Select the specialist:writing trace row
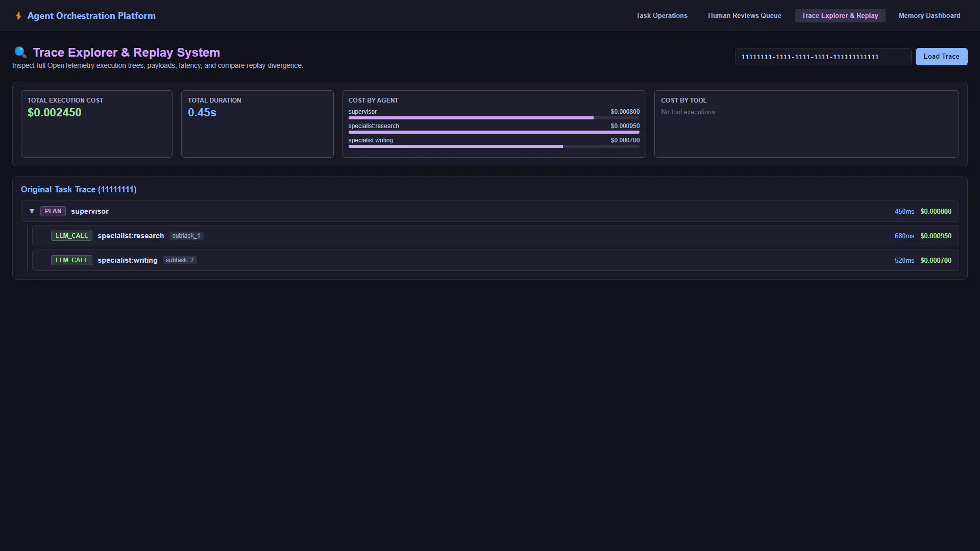 point(495,260)
